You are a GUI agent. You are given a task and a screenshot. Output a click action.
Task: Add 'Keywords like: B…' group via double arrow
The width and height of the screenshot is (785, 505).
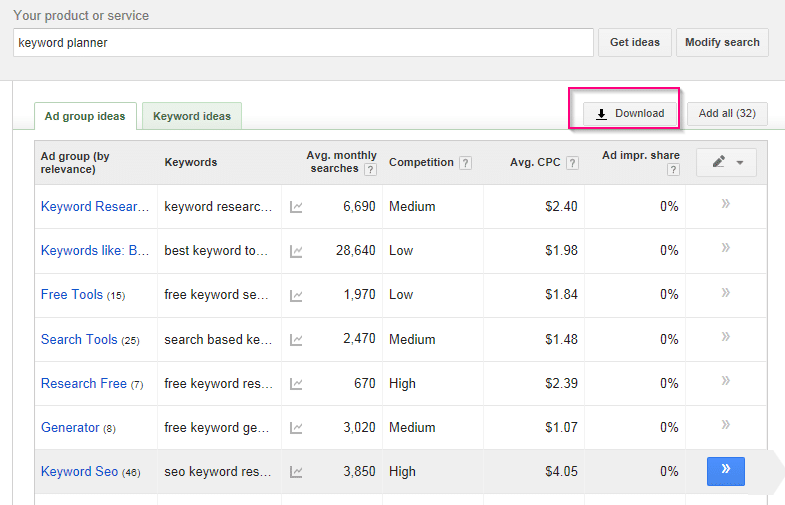725,248
